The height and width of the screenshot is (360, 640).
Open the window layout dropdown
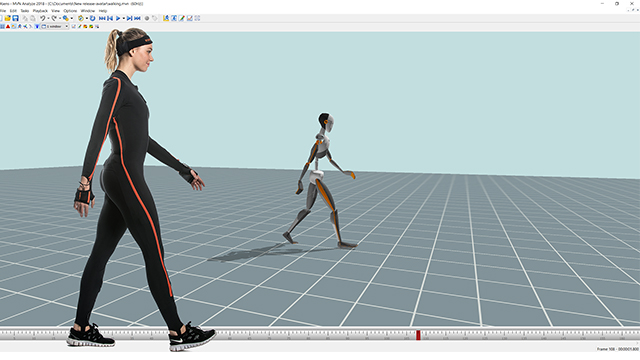55,27
